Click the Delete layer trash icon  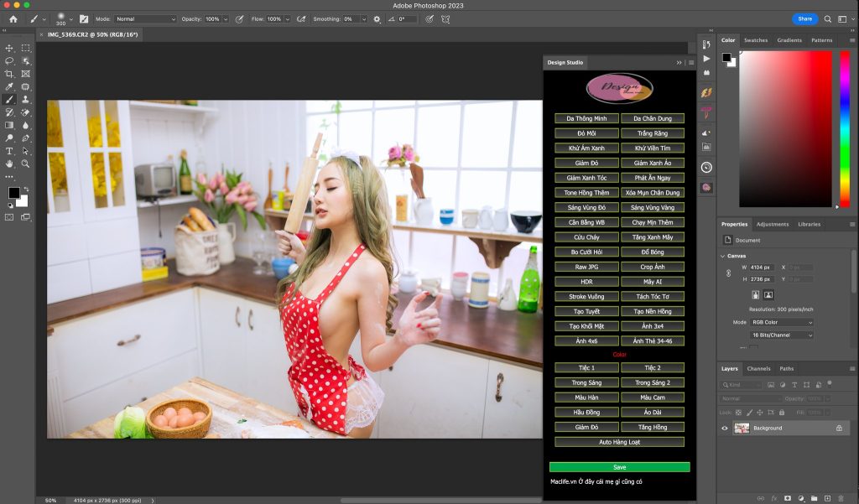(x=841, y=498)
